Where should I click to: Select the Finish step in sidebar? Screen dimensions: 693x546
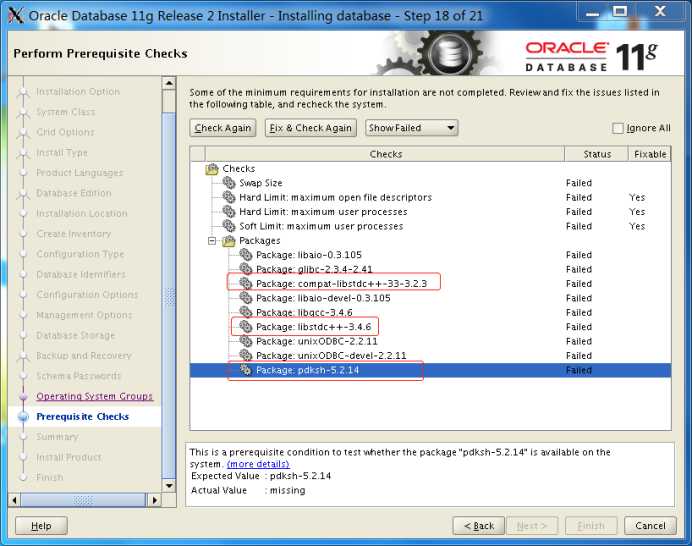tap(50, 477)
